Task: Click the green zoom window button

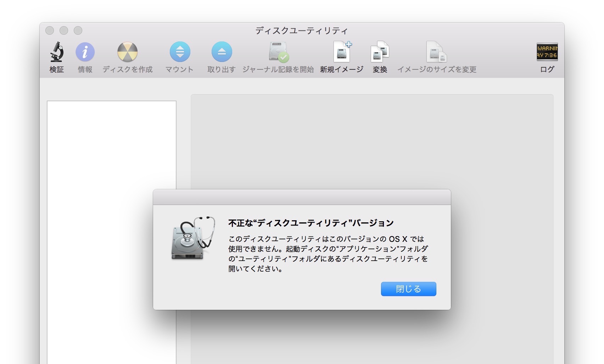Action: pyautogui.click(x=78, y=30)
